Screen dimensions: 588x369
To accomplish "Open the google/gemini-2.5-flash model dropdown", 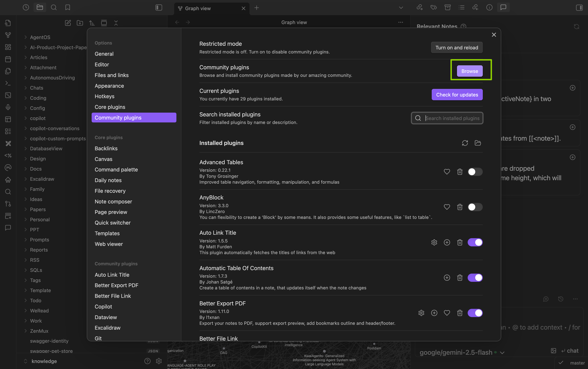I will click(x=462, y=352).
